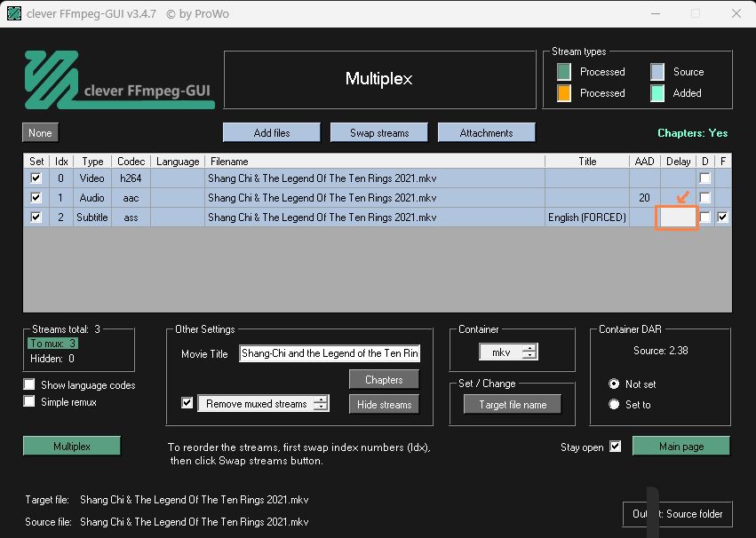Click the green Processed color swatch
This screenshot has width=756, height=538.
[x=563, y=72]
